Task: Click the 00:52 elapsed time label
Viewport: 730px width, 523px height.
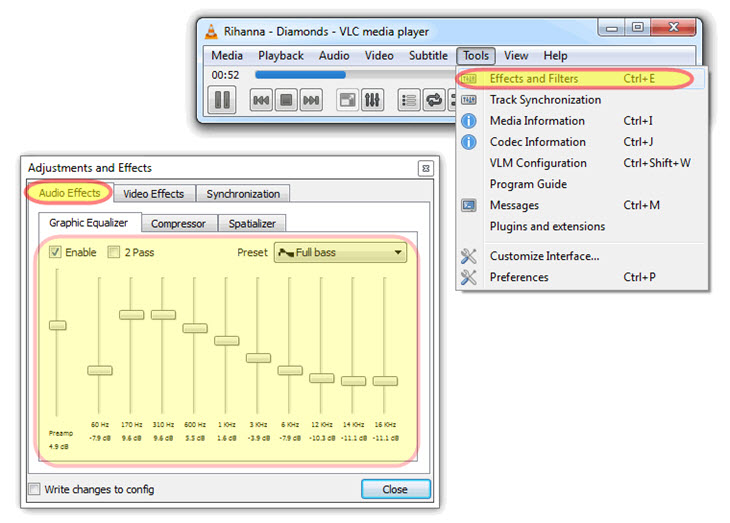Action: (225, 75)
